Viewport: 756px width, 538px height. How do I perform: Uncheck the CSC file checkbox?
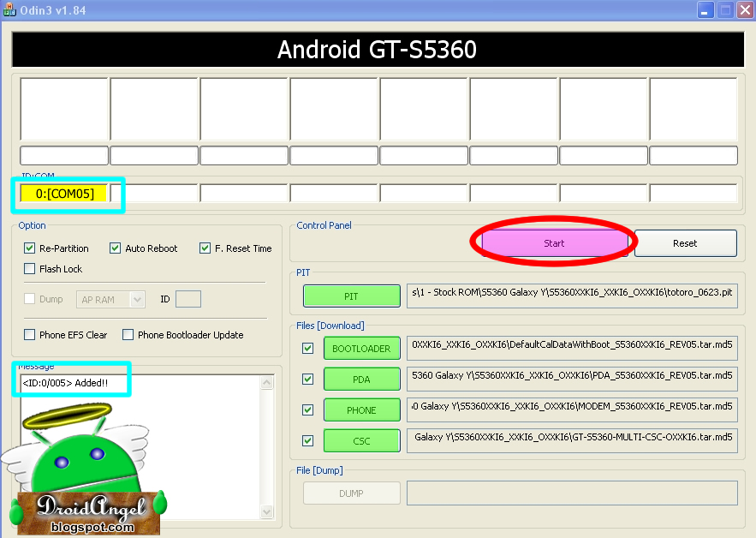click(307, 440)
